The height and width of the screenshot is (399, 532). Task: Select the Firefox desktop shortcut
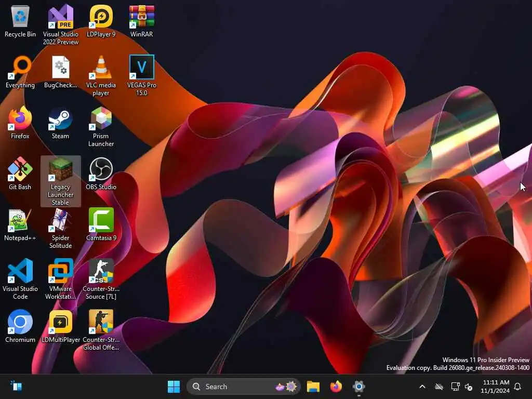click(x=20, y=123)
